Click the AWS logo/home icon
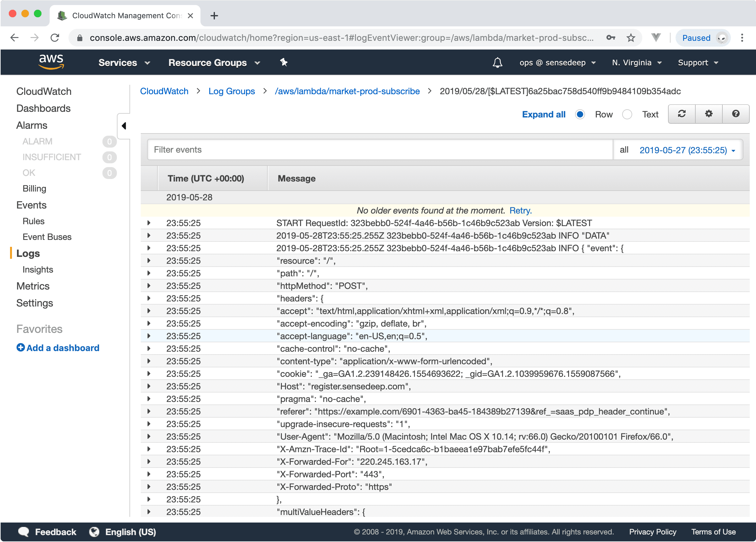Screen dimensions: 756x542 click(52, 63)
